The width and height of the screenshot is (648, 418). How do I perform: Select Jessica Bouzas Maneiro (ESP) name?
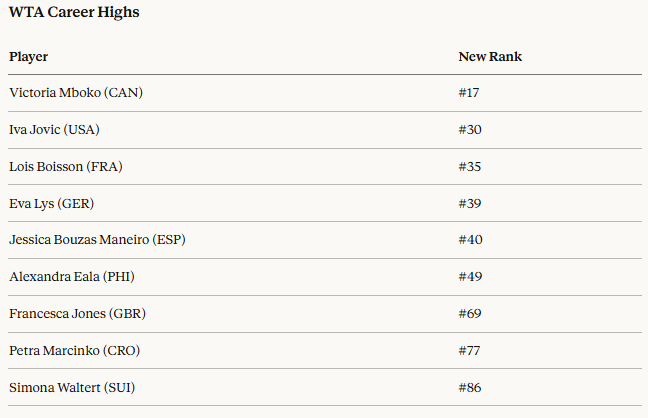click(97, 240)
